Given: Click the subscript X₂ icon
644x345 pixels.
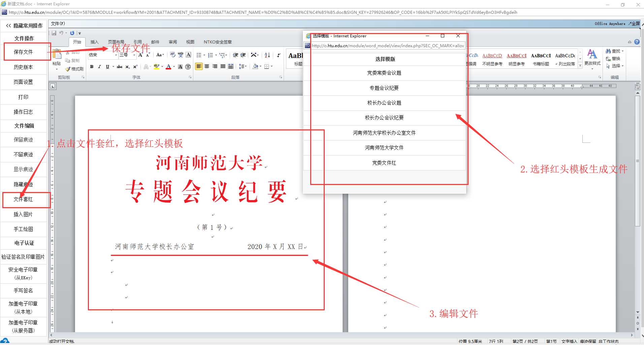Looking at the screenshot, I should coord(128,67).
